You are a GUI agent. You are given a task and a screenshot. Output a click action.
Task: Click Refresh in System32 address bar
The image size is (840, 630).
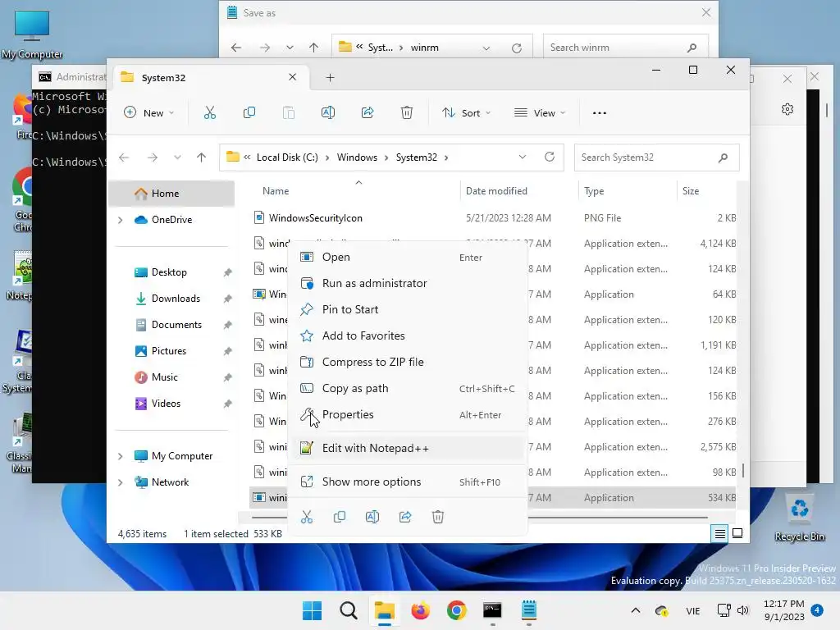click(x=550, y=157)
